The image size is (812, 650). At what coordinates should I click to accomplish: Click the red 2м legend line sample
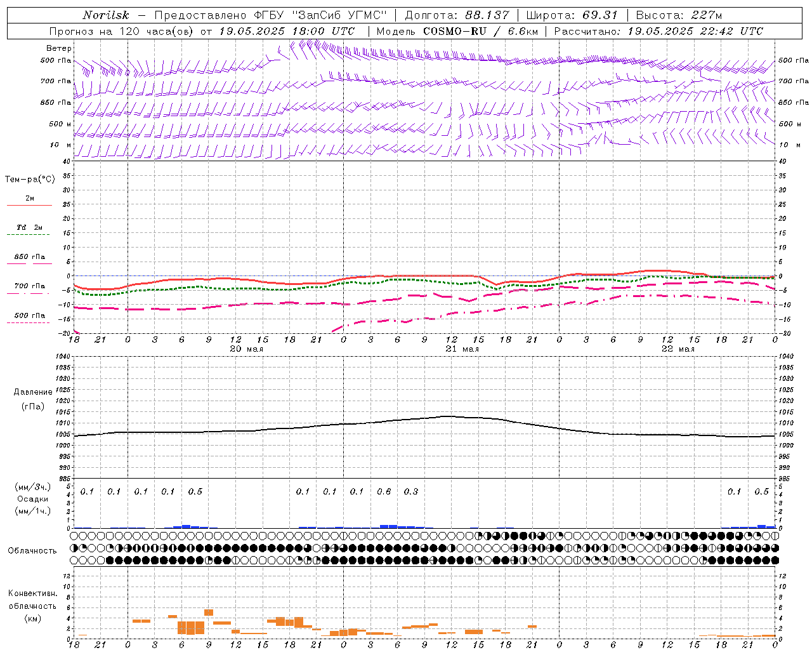tap(29, 205)
